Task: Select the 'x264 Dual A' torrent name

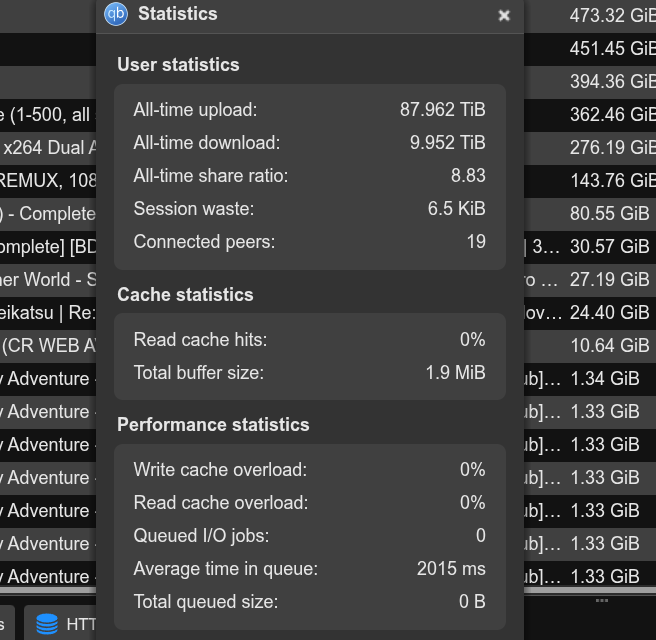Action: point(49,148)
